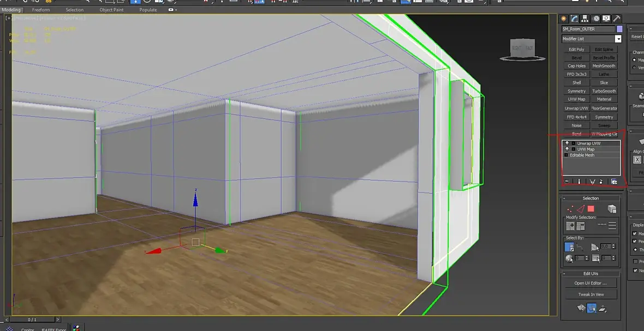The width and height of the screenshot is (644, 331).
Task: Click the X align button in right panel
Action: [x=637, y=160]
